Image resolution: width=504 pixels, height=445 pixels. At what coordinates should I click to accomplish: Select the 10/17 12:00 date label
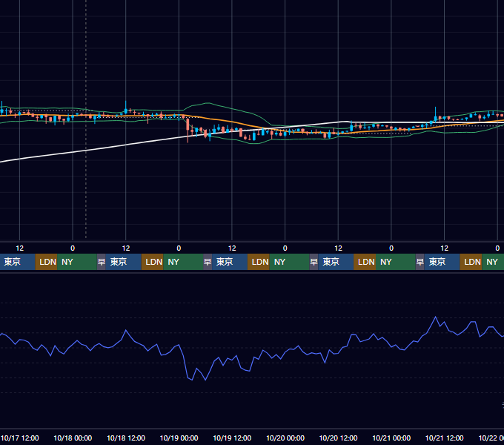click(20, 438)
